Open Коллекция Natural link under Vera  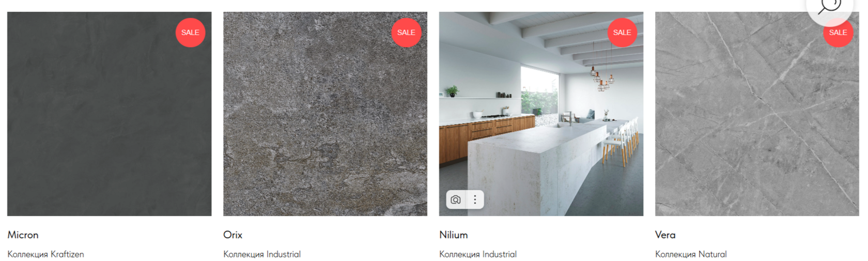point(691,254)
